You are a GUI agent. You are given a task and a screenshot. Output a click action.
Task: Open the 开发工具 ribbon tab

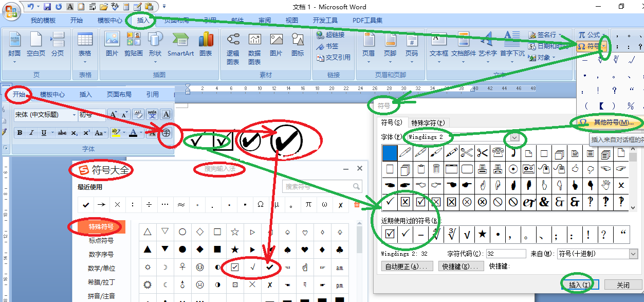coord(325,21)
